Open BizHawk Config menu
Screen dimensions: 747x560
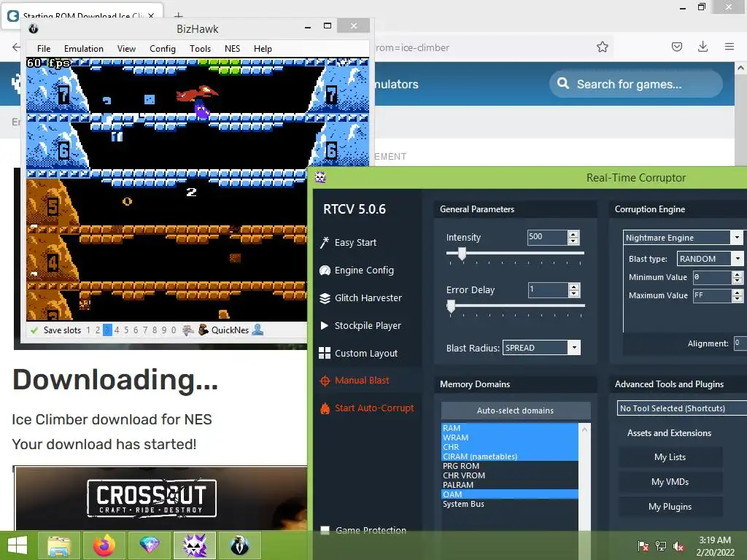pyautogui.click(x=163, y=49)
